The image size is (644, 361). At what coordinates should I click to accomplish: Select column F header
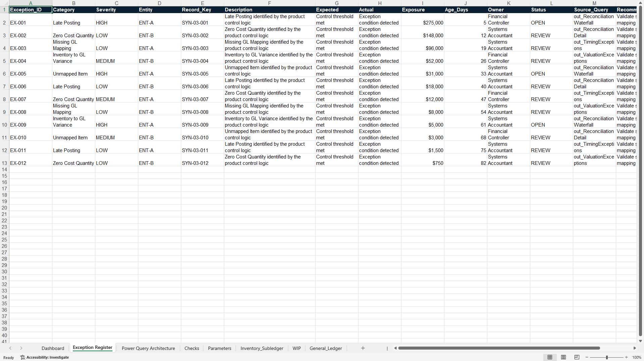[x=269, y=3]
